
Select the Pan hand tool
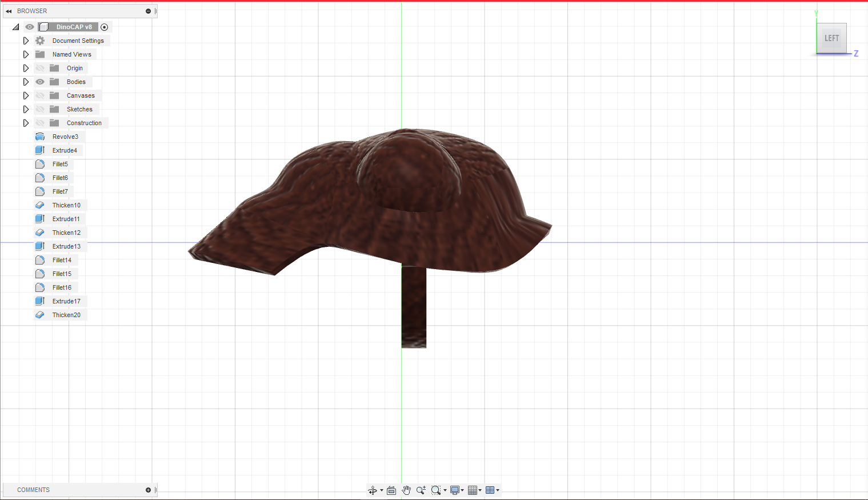point(406,490)
